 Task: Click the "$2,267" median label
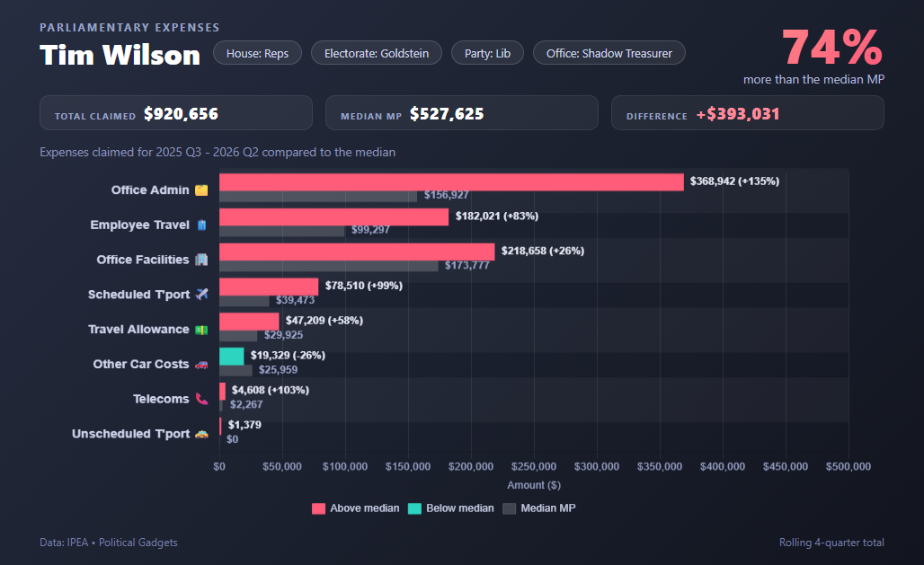[x=246, y=404]
